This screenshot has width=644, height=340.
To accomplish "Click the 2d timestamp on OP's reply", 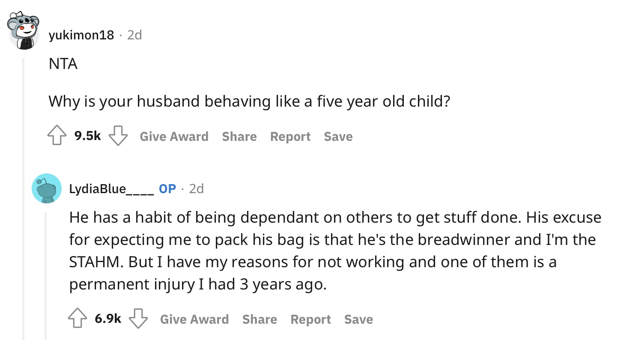I will click(197, 189).
